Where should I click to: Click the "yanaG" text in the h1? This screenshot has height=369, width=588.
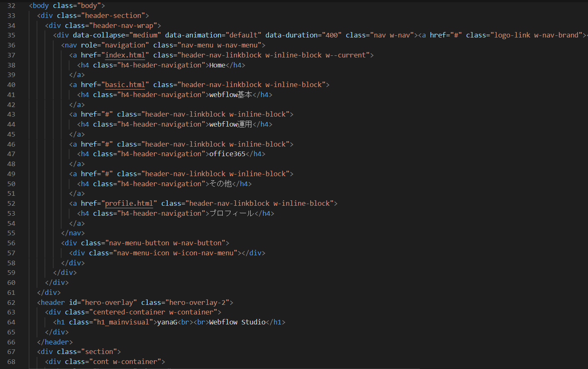pos(167,322)
